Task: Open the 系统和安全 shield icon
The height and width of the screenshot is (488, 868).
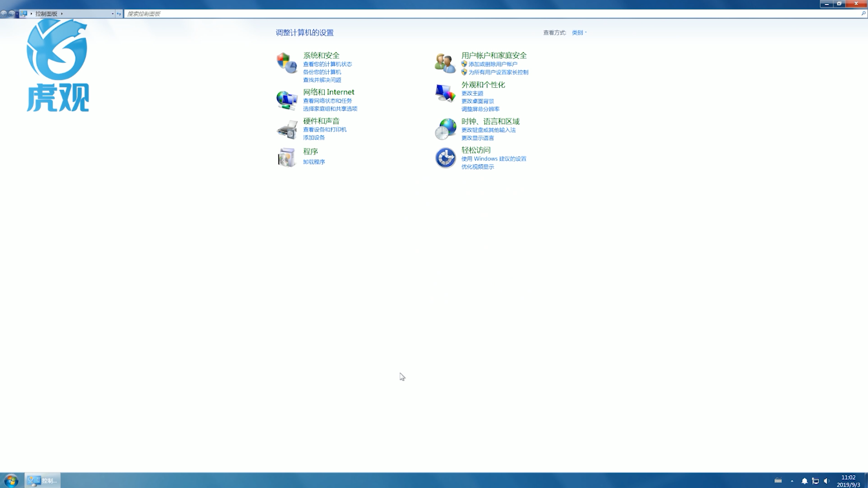Action: (x=287, y=63)
